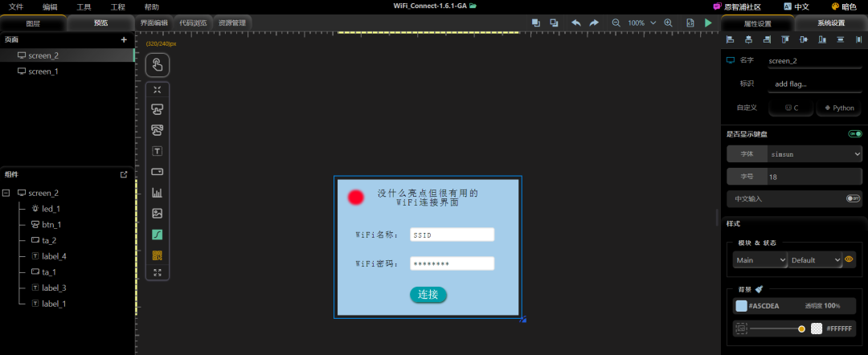Open the 100% zoom level dropdown
Screen dimensions: 868x355
coord(641,23)
